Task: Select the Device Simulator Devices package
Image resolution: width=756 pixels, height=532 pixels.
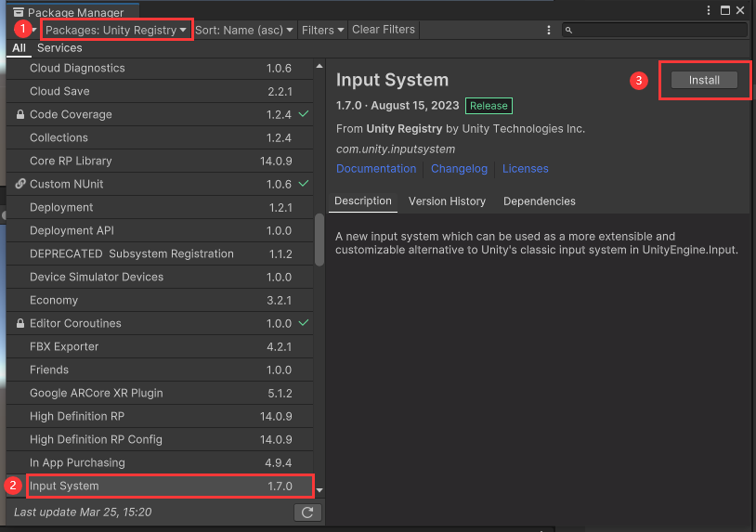Action: [x=160, y=277]
